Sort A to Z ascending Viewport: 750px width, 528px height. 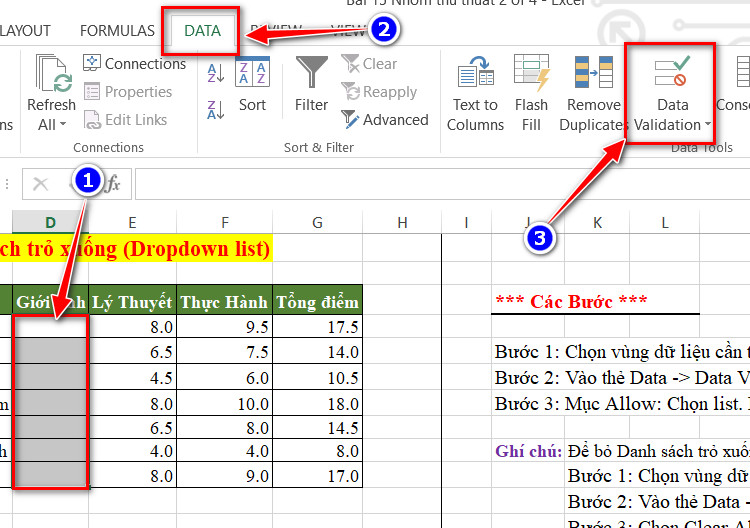[x=216, y=73]
